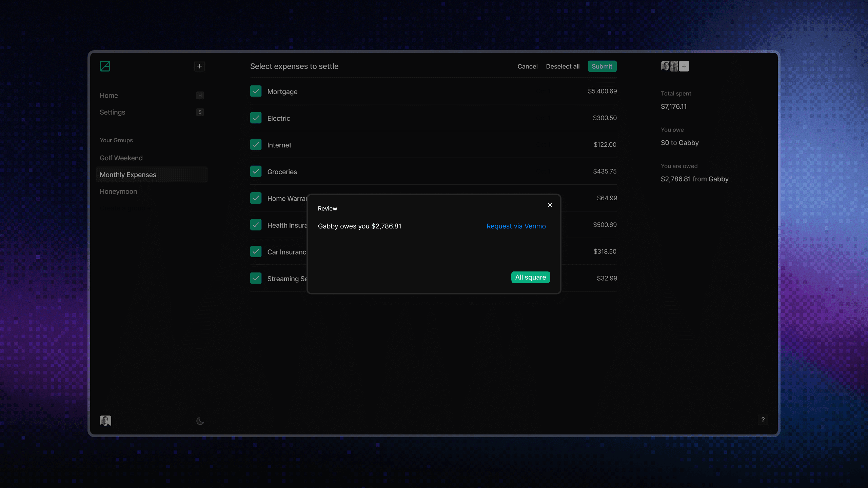Open the help question mark icon
This screenshot has width=868, height=488.
tap(763, 420)
